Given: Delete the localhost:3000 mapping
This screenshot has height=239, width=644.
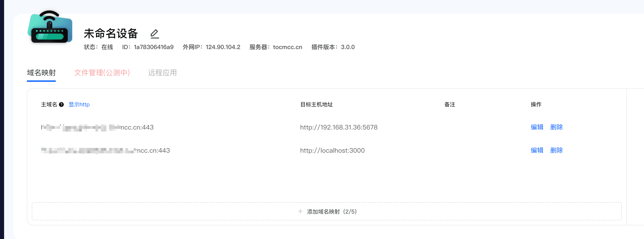Looking at the screenshot, I should [556, 150].
